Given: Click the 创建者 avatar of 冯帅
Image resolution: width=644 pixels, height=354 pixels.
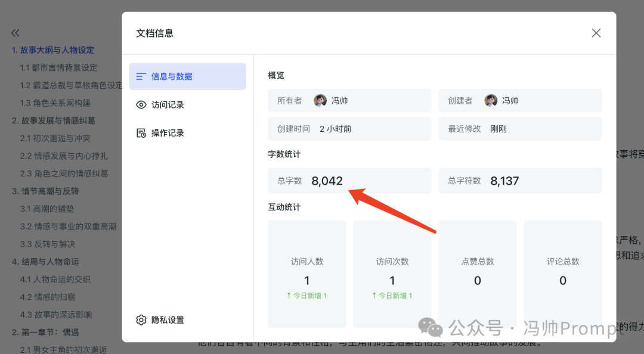Looking at the screenshot, I should [x=491, y=101].
